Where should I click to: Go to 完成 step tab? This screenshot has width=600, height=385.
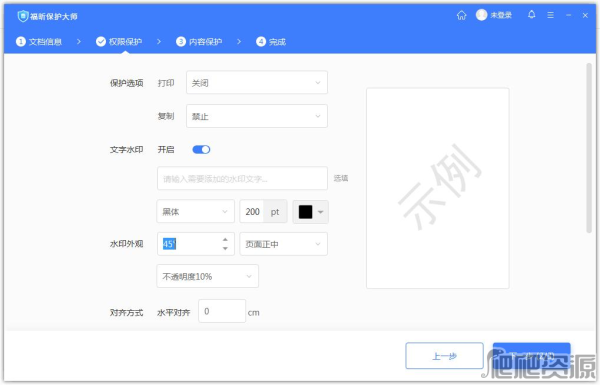271,42
